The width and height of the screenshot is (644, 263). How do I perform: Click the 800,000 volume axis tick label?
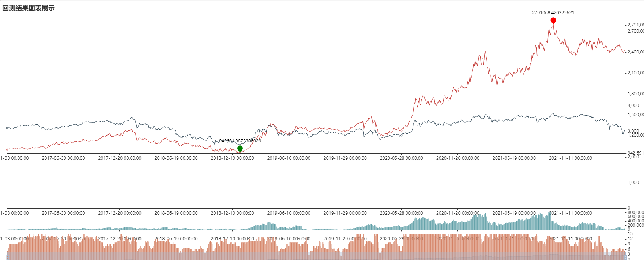[636, 212]
